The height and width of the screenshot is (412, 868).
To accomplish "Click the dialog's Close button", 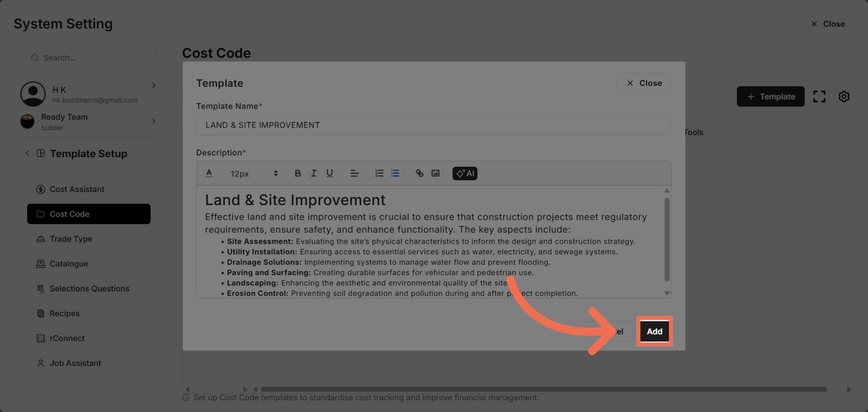I will [x=644, y=83].
